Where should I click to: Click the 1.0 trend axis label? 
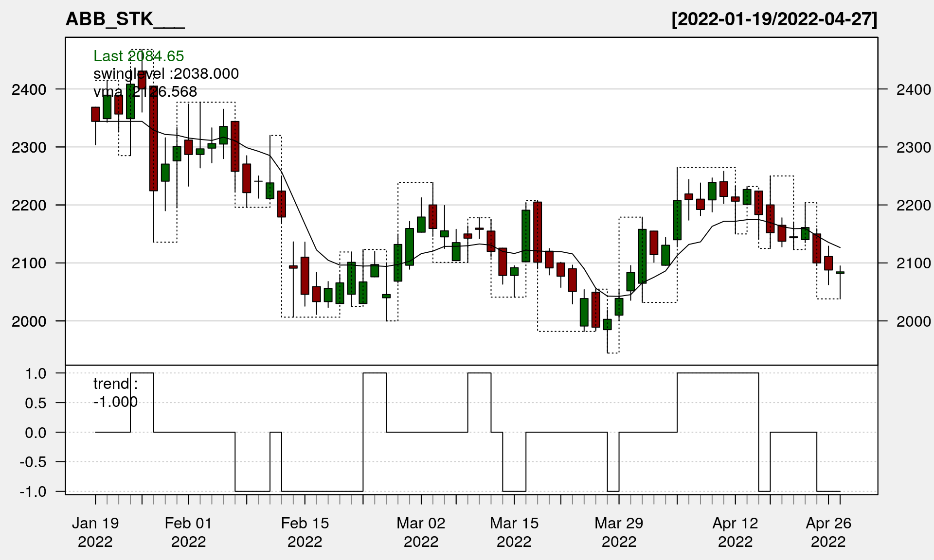click(36, 373)
